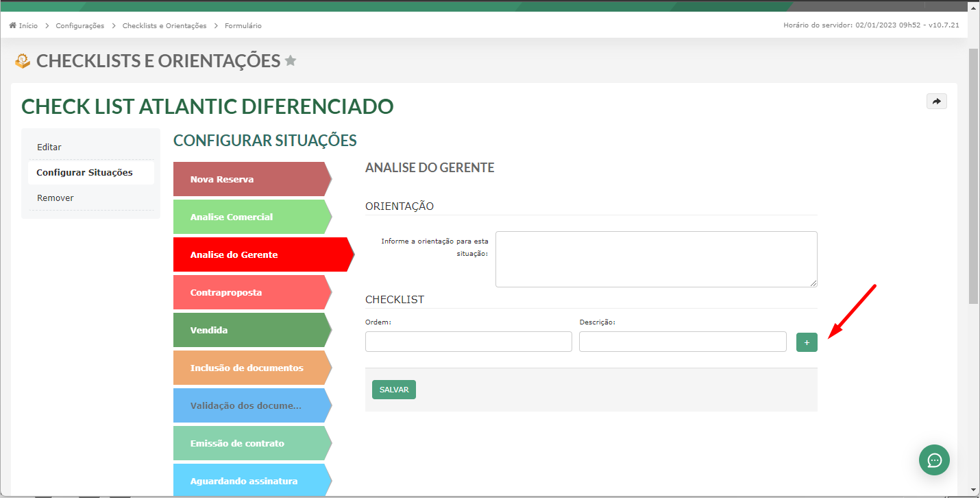This screenshot has width=980, height=498.
Task: Click the 'ORIENTAÇÃO' section heading
Action: tap(400, 206)
